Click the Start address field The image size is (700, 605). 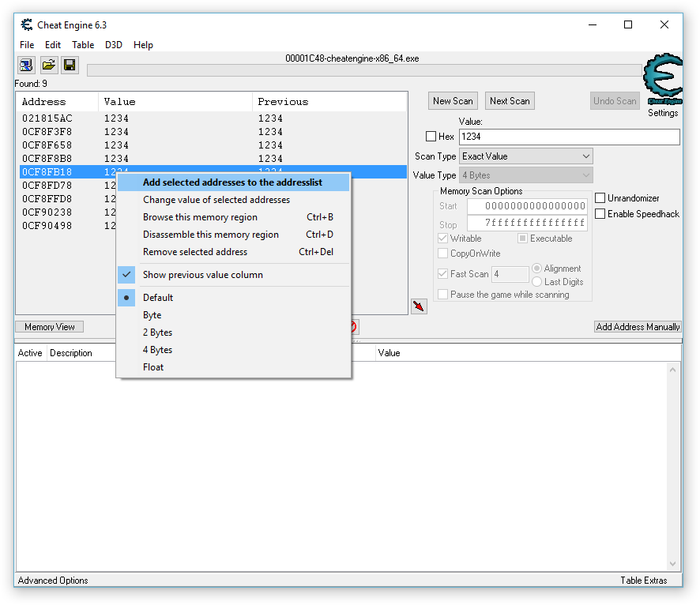click(527, 205)
